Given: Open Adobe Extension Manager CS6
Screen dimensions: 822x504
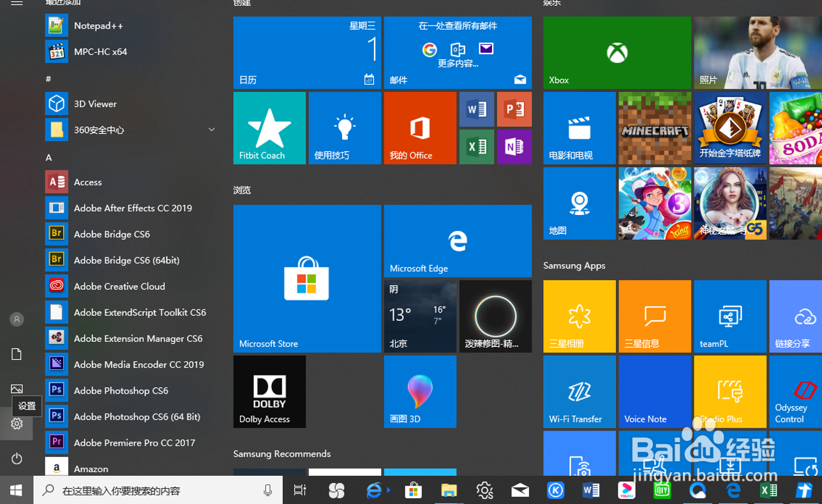Looking at the screenshot, I should (131, 338).
